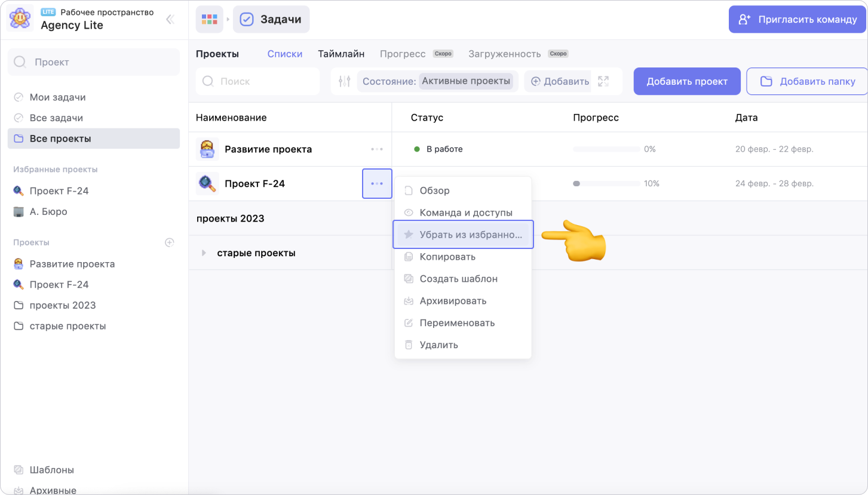This screenshot has height=495, width=868.
Task: Open three-dot menu for Развитие проекта
Action: 377,149
